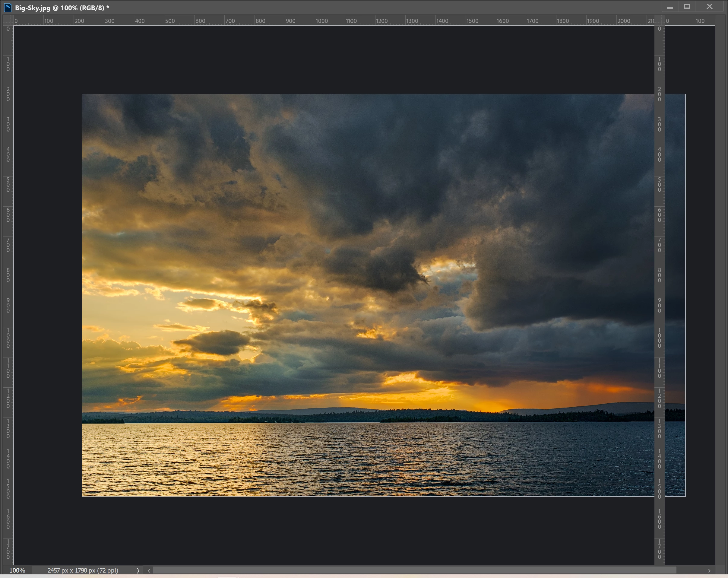Click the left scroll arrow on the horizontal scrollbar
This screenshot has width=728, height=578.
pyautogui.click(x=149, y=570)
